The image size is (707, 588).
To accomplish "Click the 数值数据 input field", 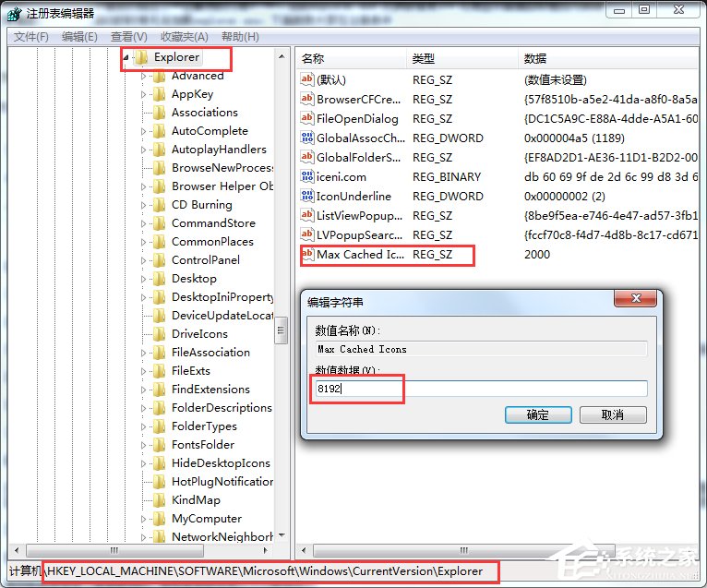I will [x=481, y=389].
